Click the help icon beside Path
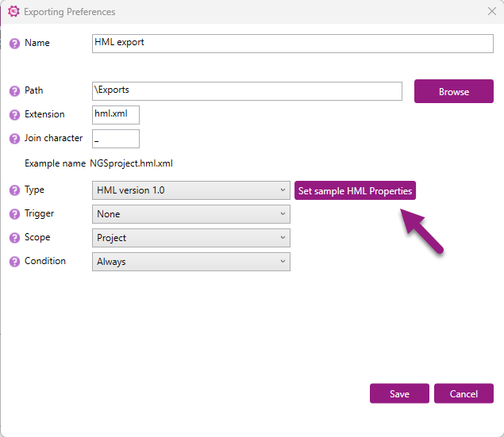Screen dimensions: 504x437 pyautogui.click(x=14, y=91)
